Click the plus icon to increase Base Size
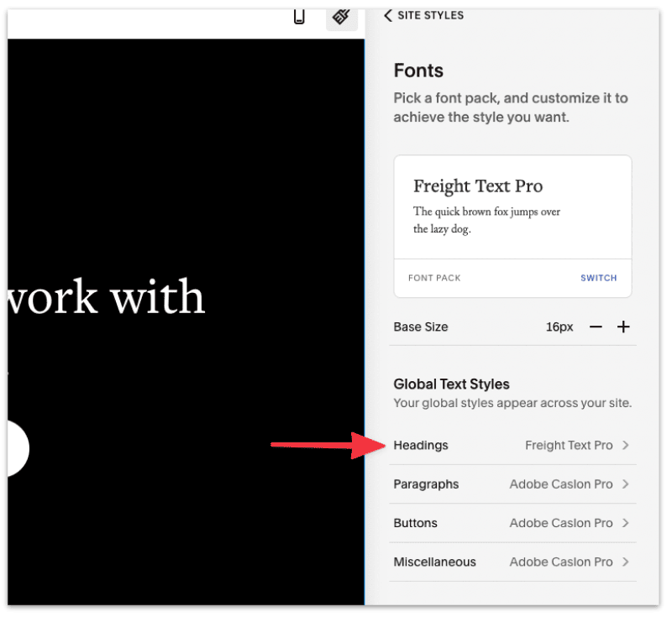Viewport: 672px width, 617px height. [623, 327]
